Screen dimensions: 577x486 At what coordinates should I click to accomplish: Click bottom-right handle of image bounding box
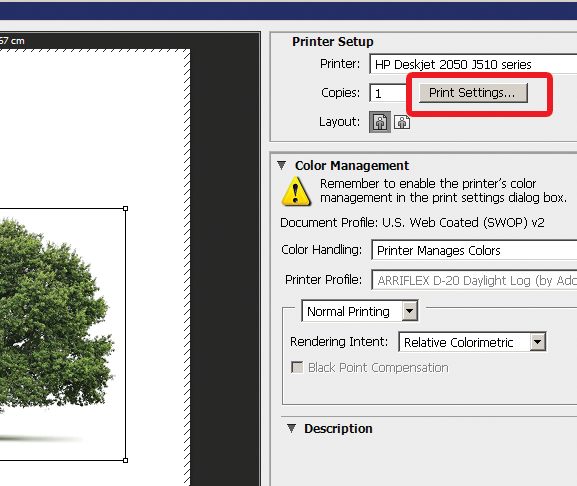[125, 460]
